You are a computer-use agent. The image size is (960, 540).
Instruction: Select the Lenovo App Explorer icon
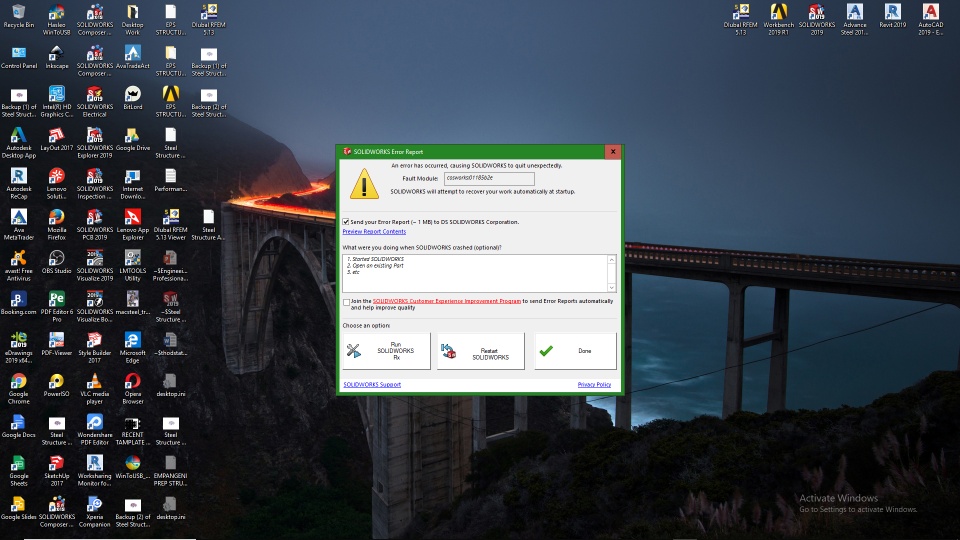click(x=132, y=225)
